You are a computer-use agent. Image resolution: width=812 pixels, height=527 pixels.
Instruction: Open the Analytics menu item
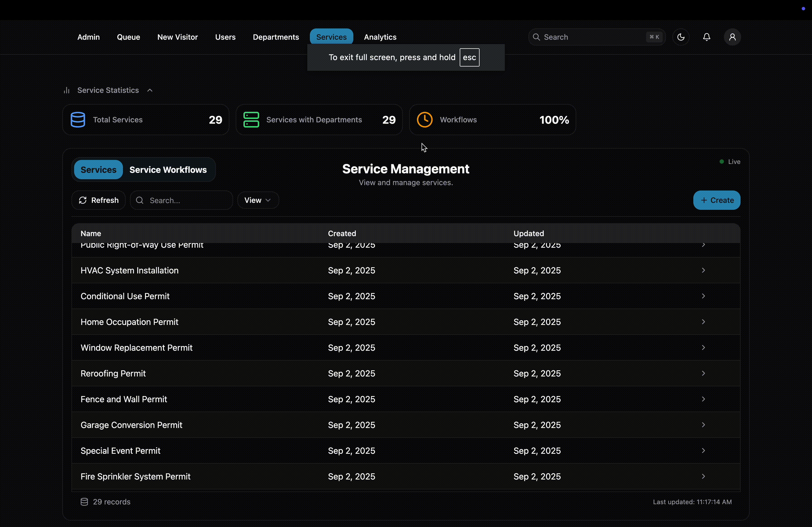click(x=380, y=37)
